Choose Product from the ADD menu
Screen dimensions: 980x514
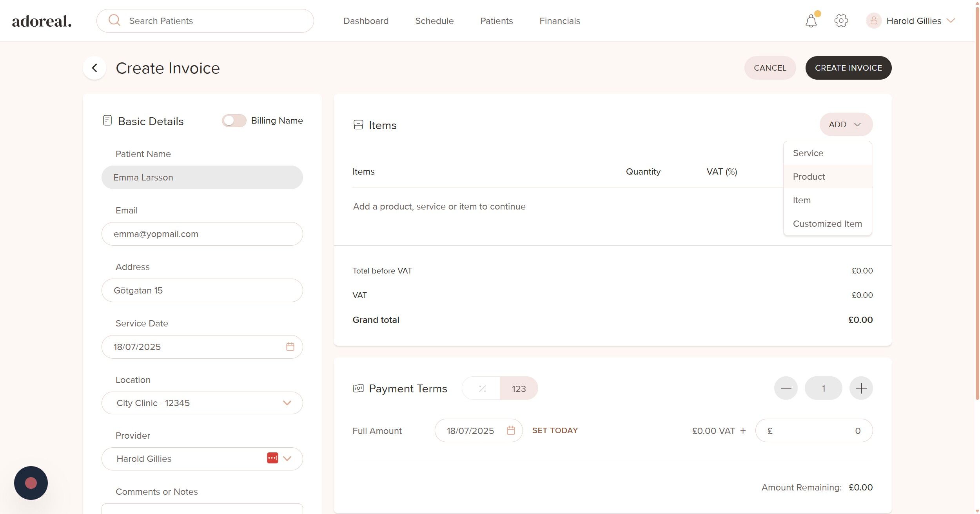coord(809,177)
